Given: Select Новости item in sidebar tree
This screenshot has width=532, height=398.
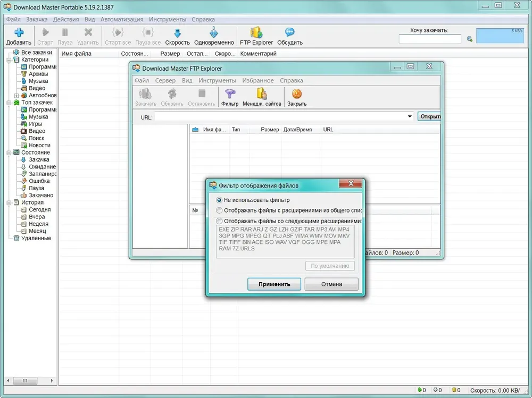Looking at the screenshot, I should coord(39,145).
